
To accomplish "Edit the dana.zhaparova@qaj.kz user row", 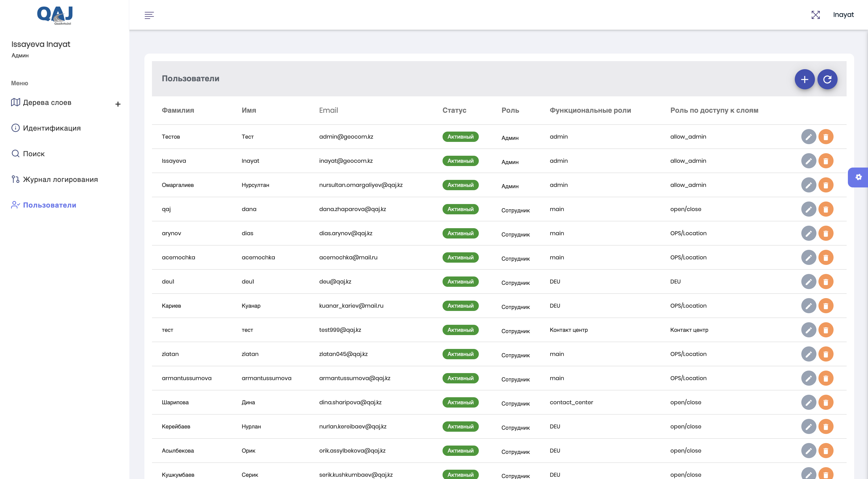I will pyautogui.click(x=808, y=209).
